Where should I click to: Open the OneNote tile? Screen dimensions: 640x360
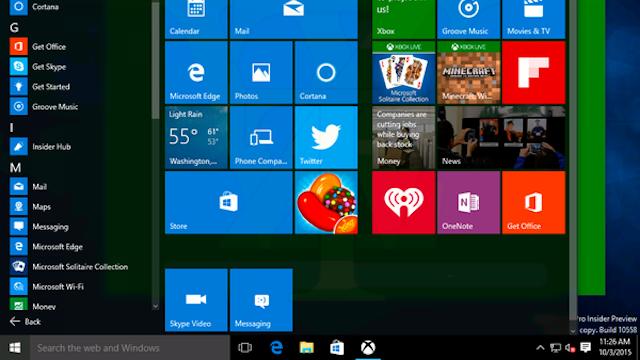point(468,202)
